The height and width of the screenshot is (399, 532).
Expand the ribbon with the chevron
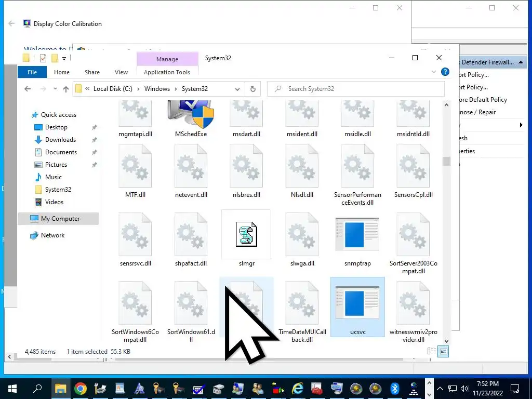(433, 72)
